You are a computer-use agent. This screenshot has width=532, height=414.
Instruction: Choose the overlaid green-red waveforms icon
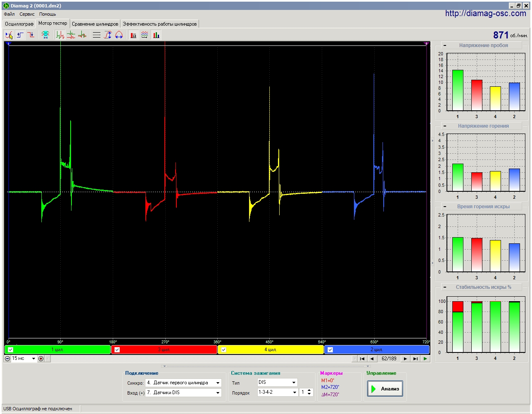point(82,35)
